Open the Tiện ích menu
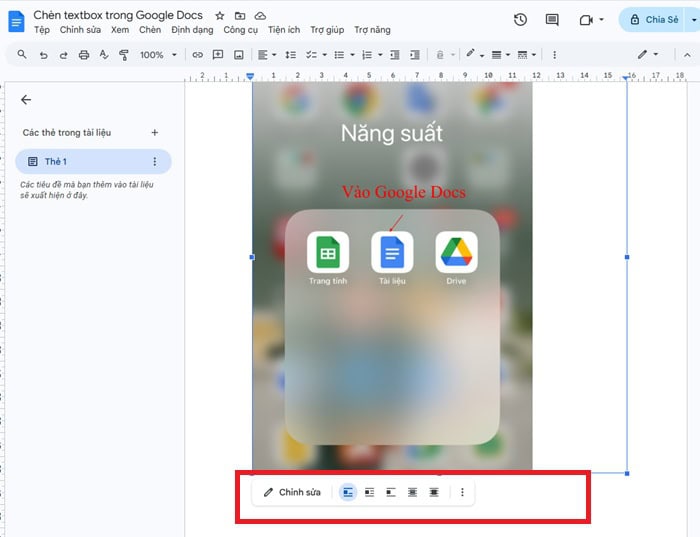The image size is (700, 537). (x=284, y=30)
